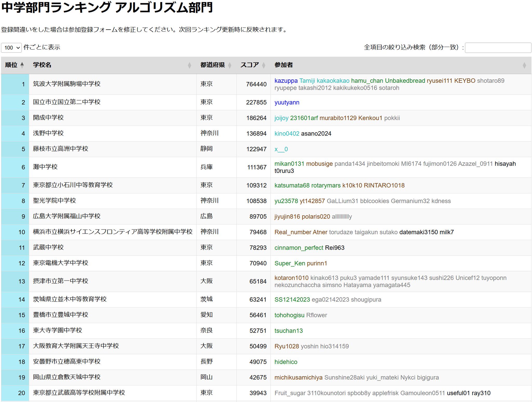Open hidehico participant link

click(286, 362)
